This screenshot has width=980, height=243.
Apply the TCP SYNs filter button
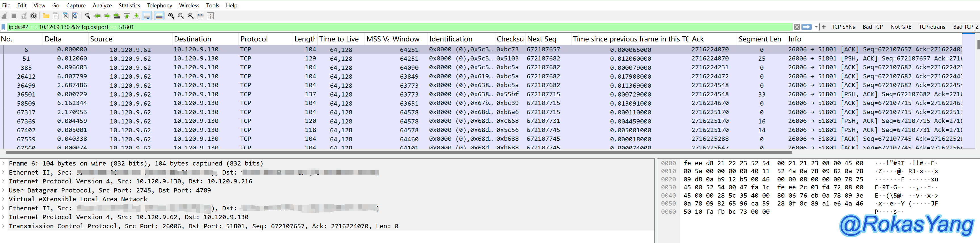(843, 27)
